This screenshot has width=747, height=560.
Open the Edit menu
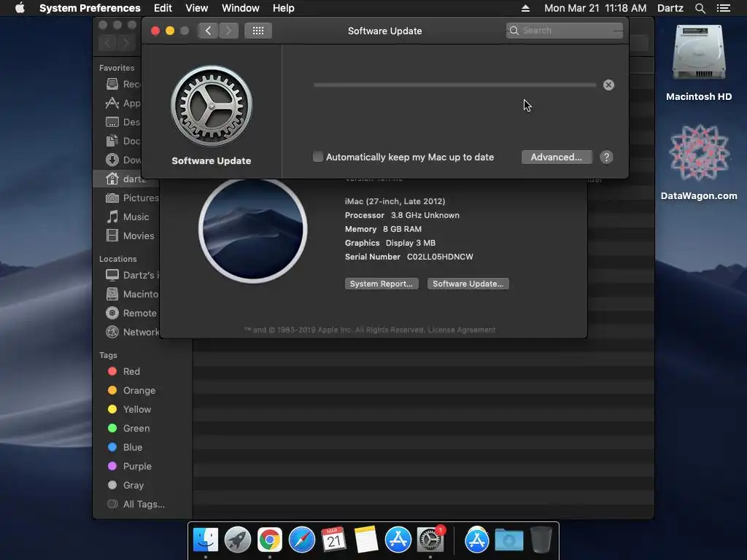point(163,8)
